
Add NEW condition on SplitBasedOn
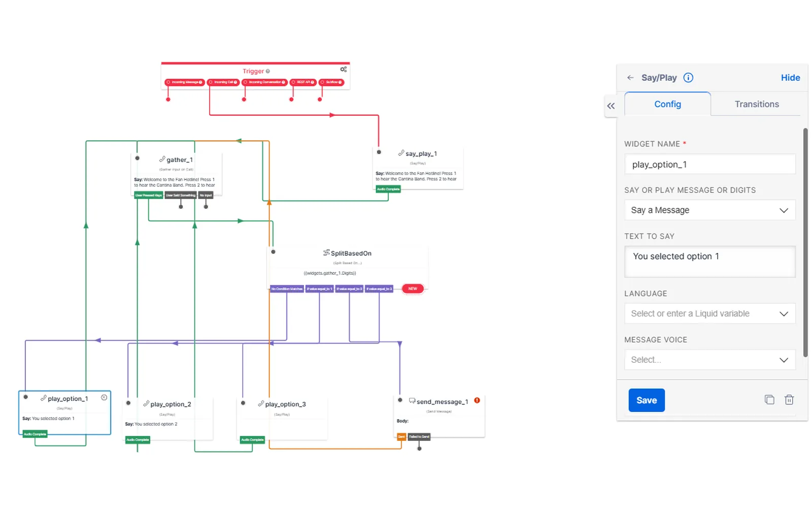(413, 289)
